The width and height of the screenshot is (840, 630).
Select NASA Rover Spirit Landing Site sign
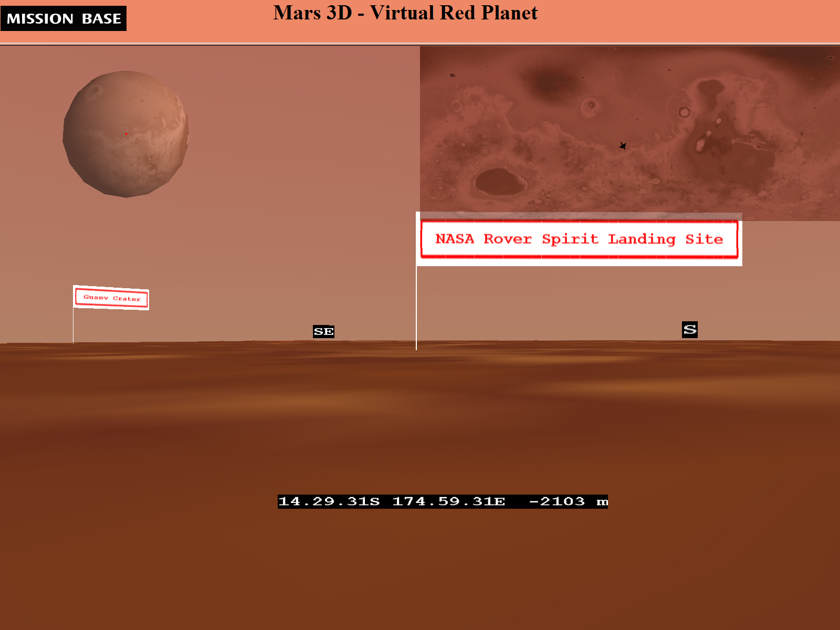(x=579, y=239)
